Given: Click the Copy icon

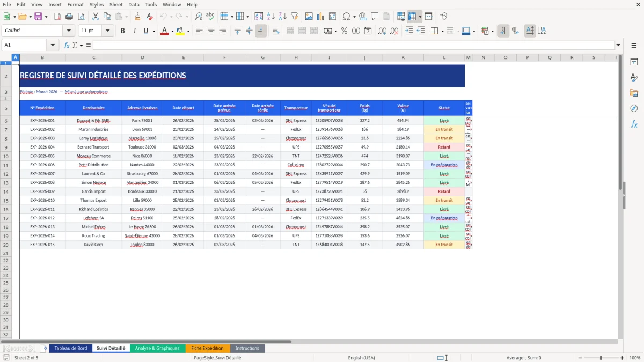Looking at the screenshot, I should pos(107,17).
